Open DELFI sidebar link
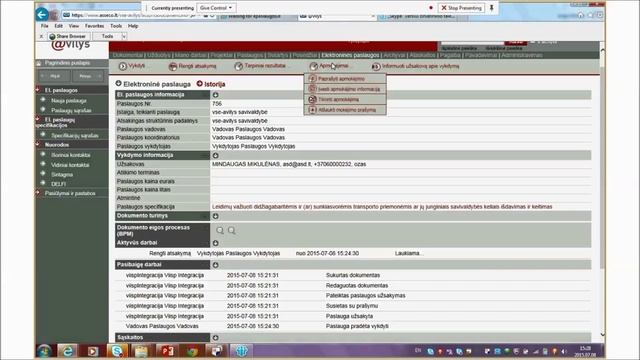The height and width of the screenshot is (360, 640). [x=58, y=184]
